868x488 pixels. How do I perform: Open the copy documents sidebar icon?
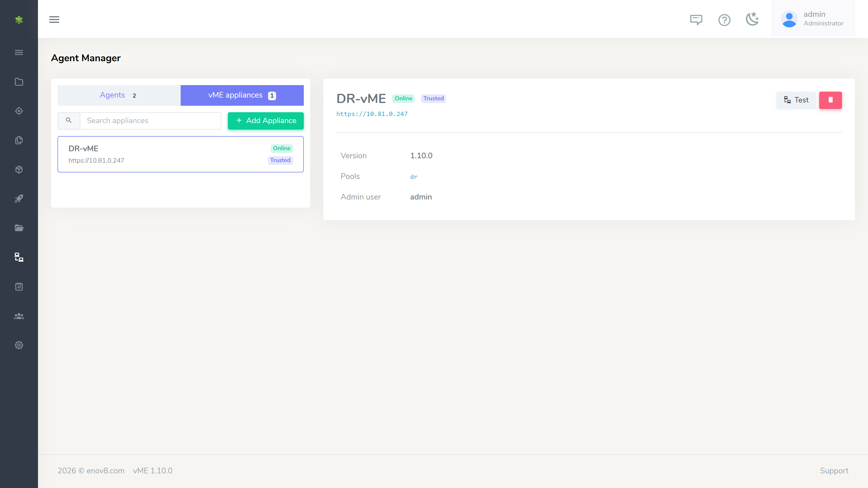point(19,140)
